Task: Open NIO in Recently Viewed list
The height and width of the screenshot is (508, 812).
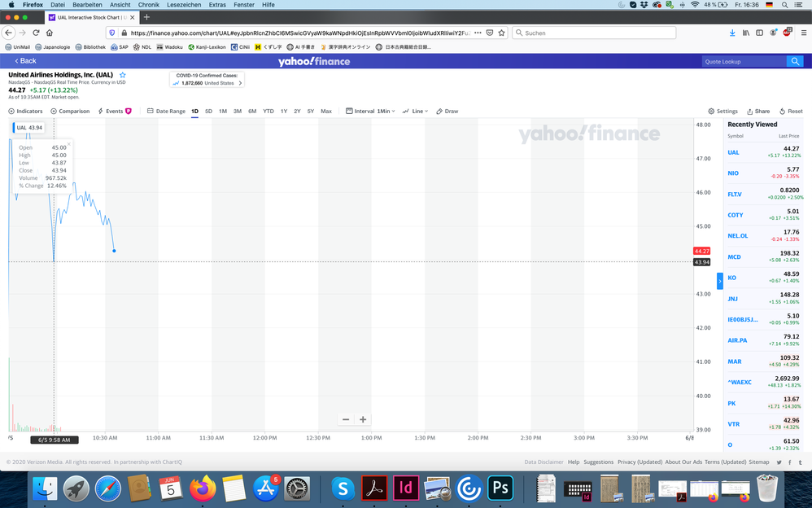Action: (x=733, y=173)
